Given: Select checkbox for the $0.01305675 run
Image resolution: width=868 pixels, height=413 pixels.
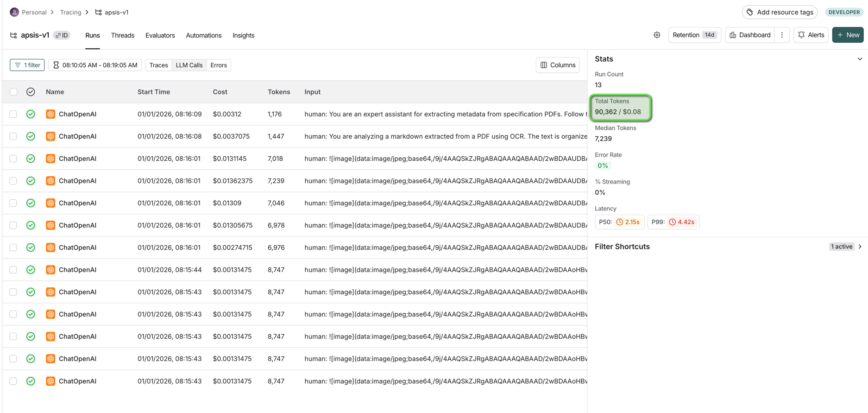Looking at the screenshot, I should pyautogui.click(x=13, y=225).
